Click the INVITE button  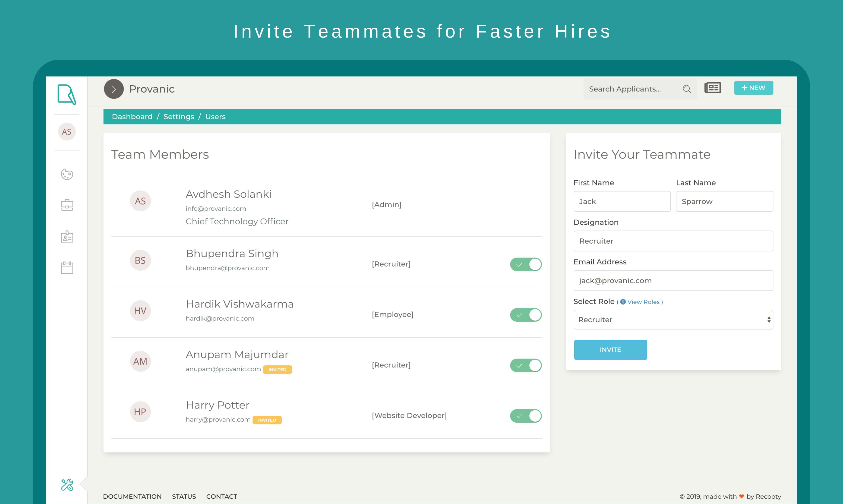(x=610, y=349)
